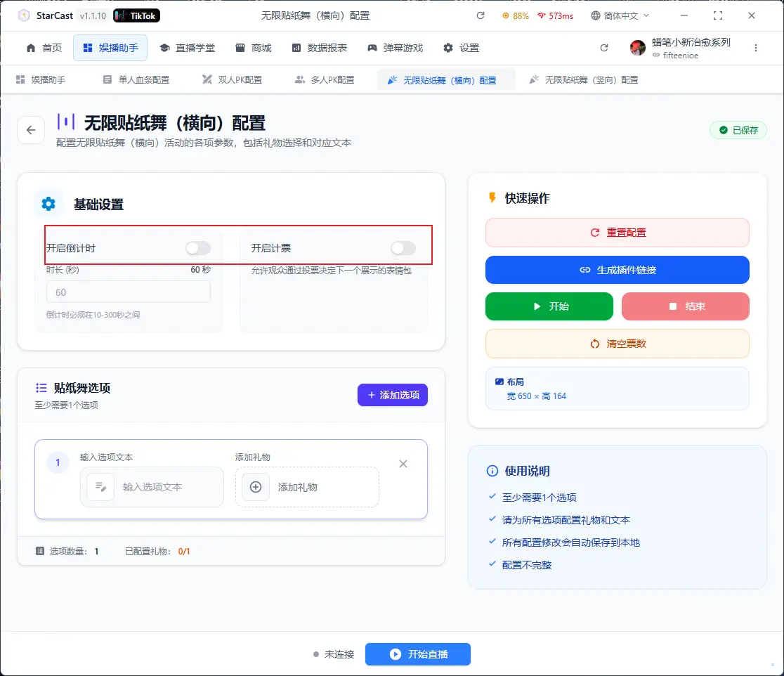Open the 设置 settings menu
784x676 pixels.
tap(461, 48)
